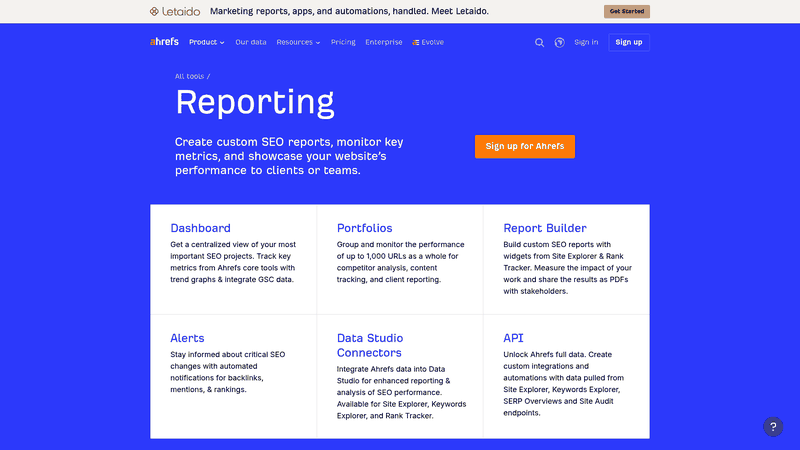This screenshot has width=800, height=450.
Task: Click the Letaido logo in the banner
Action: (x=174, y=11)
